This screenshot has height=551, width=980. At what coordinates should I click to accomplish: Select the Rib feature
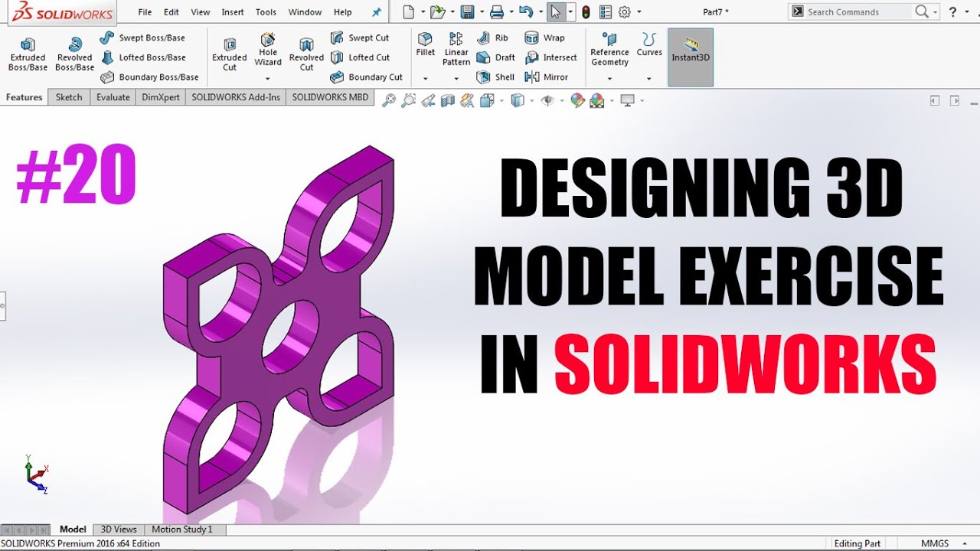tap(492, 37)
